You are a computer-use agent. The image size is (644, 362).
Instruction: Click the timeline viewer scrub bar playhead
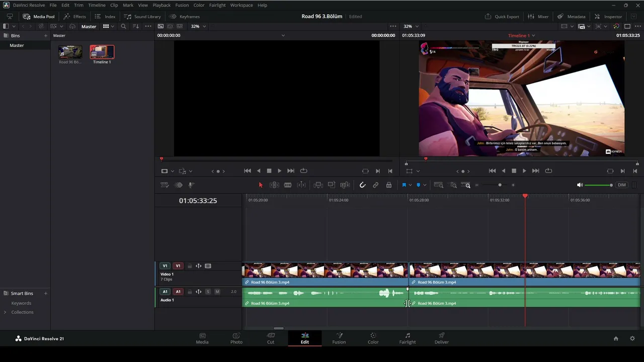click(426, 159)
